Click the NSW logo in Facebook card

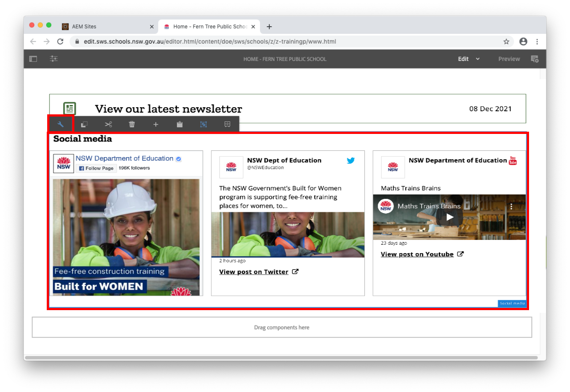(64, 163)
